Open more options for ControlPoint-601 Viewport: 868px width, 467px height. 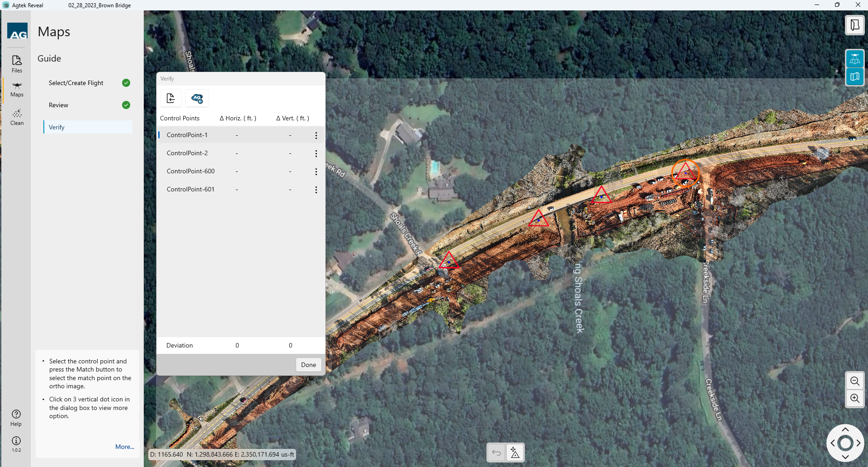(316, 190)
